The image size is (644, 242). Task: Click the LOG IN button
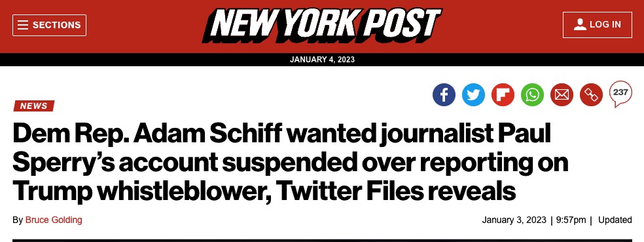click(597, 25)
